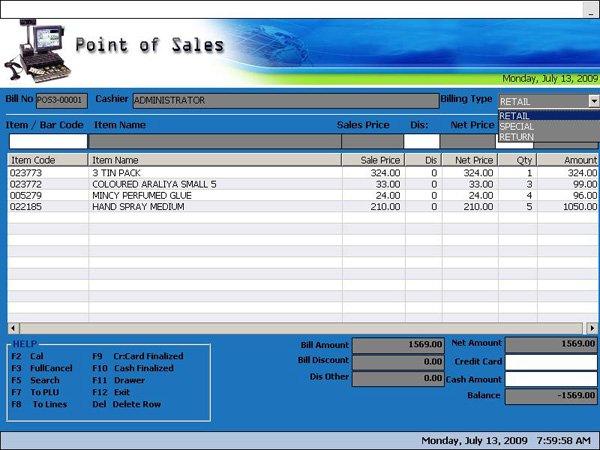The width and height of the screenshot is (600, 450).
Task: Click the Dis: discount input box
Action: (421, 141)
